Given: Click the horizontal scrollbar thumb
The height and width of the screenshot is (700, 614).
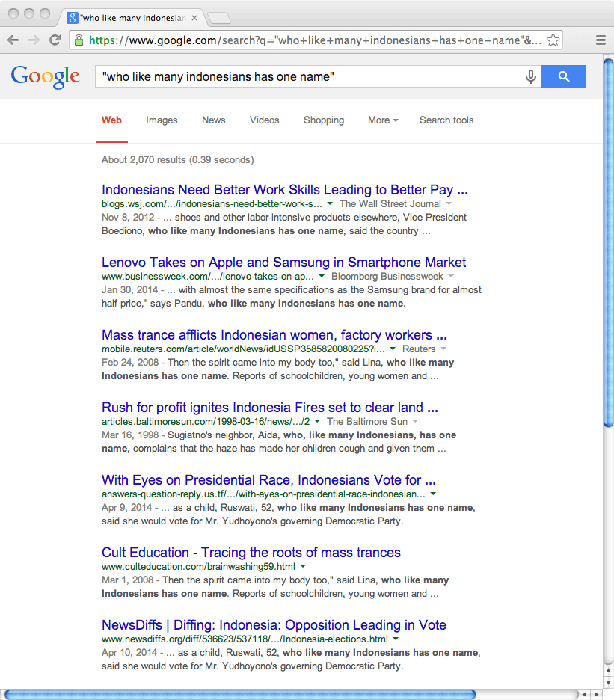Looking at the screenshot, I should click(x=240, y=694).
